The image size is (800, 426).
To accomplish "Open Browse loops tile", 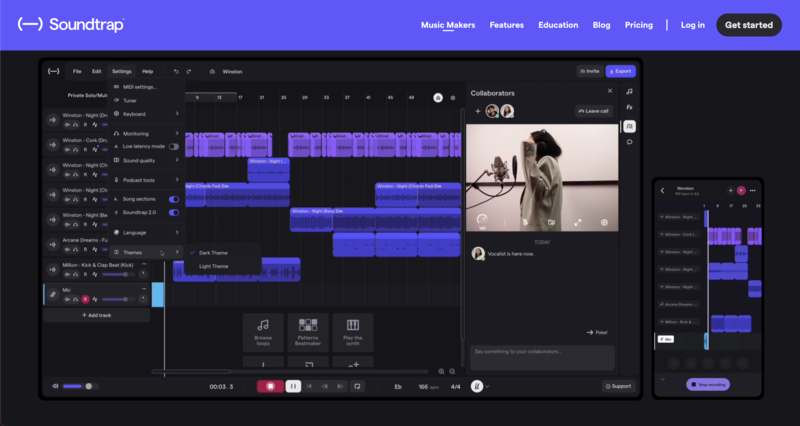I will coord(263,333).
